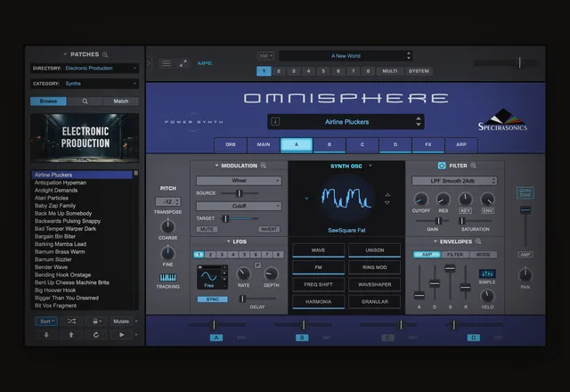The image size is (570, 392).
Task: Click the up arrow previous patch icon
Action: click(x=71, y=335)
